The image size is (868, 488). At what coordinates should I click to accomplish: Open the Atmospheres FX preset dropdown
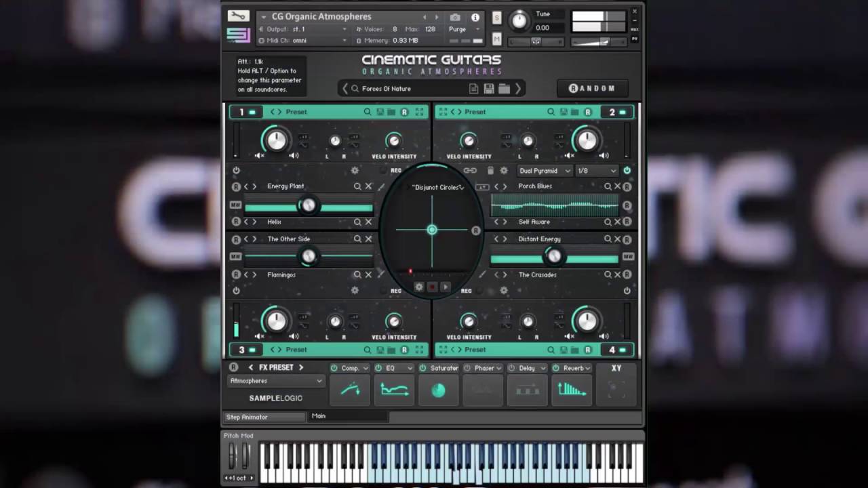point(276,381)
